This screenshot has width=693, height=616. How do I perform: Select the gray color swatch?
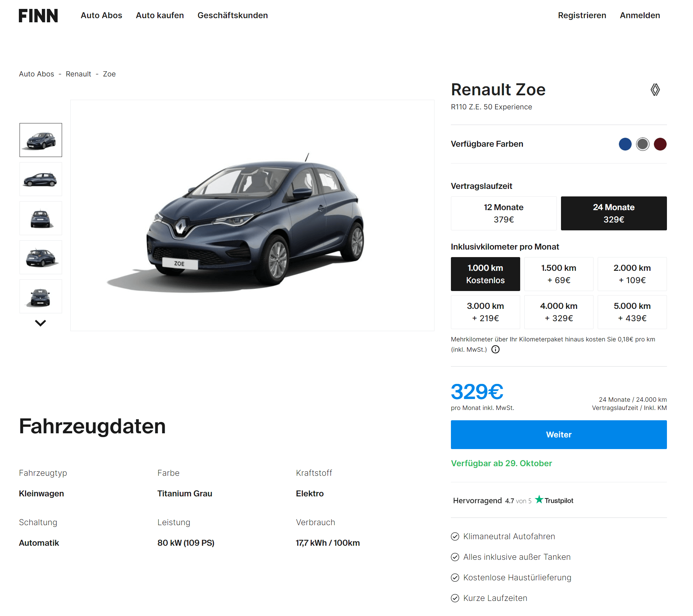coord(643,144)
